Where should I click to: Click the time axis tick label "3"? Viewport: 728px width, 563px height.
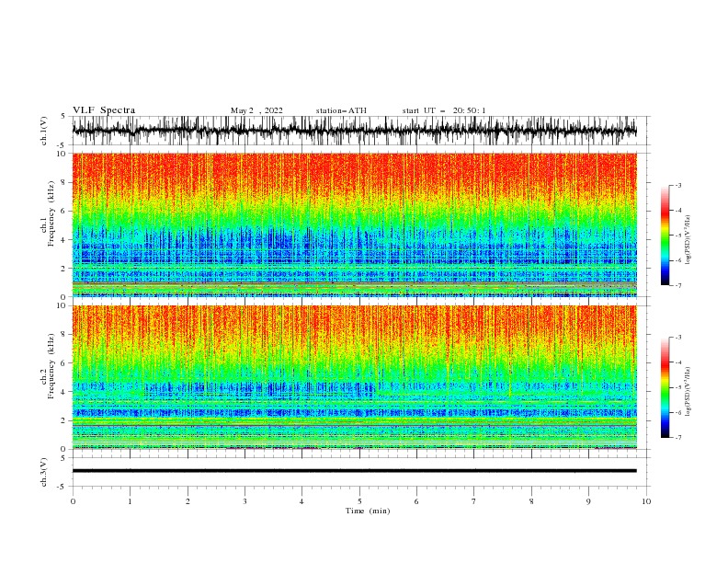tap(245, 501)
